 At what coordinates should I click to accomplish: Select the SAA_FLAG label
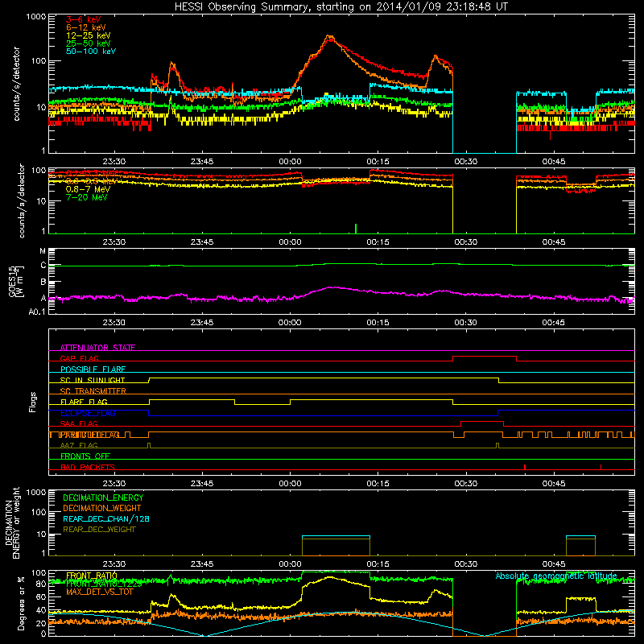[79, 423]
